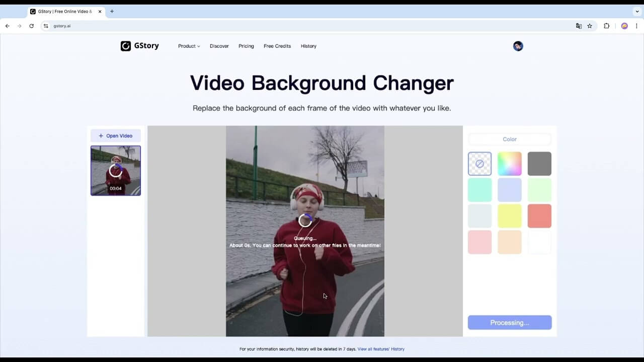Screen dimensions: 644x362
Task: Click the back navigation arrow
Action: 7,26
